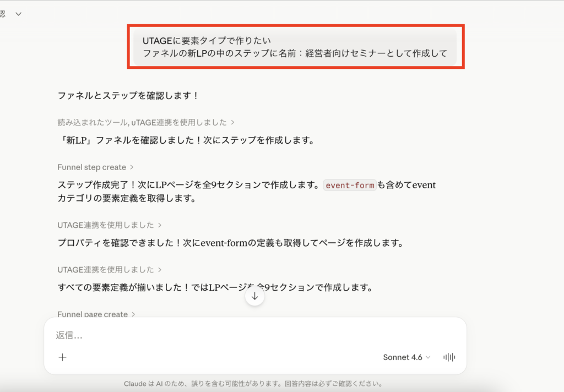Click the event-form inline code snippet

tap(349, 186)
